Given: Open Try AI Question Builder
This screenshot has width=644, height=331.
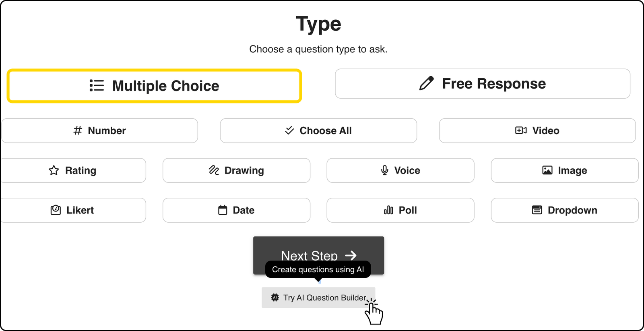Looking at the screenshot, I should point(318,298).
